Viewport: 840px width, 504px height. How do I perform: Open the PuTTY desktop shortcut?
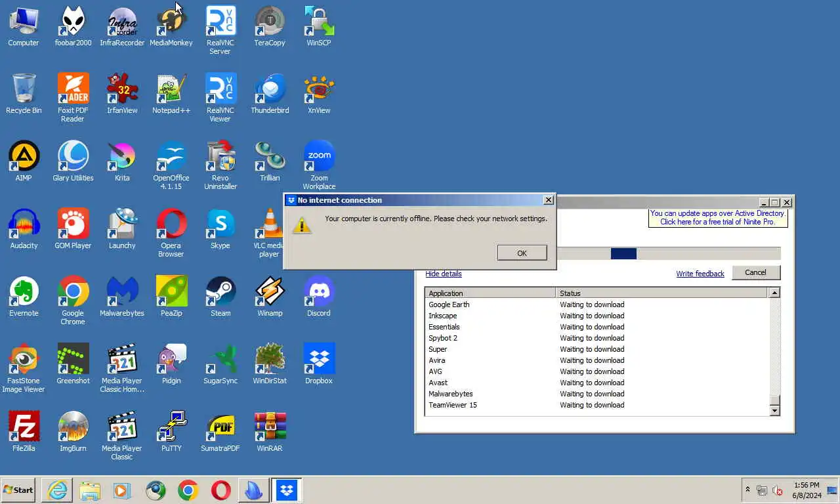point(171,432)
